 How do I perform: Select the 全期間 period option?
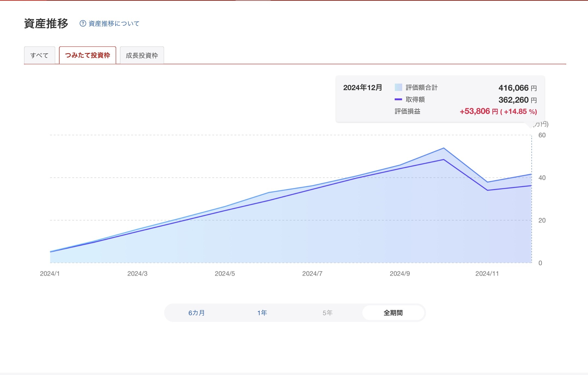(x=393, y=313)
